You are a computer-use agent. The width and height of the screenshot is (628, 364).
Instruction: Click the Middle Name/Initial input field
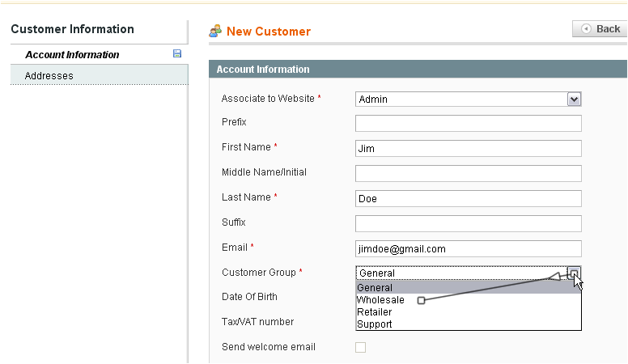pyautogui.click(x=469, y=173)
